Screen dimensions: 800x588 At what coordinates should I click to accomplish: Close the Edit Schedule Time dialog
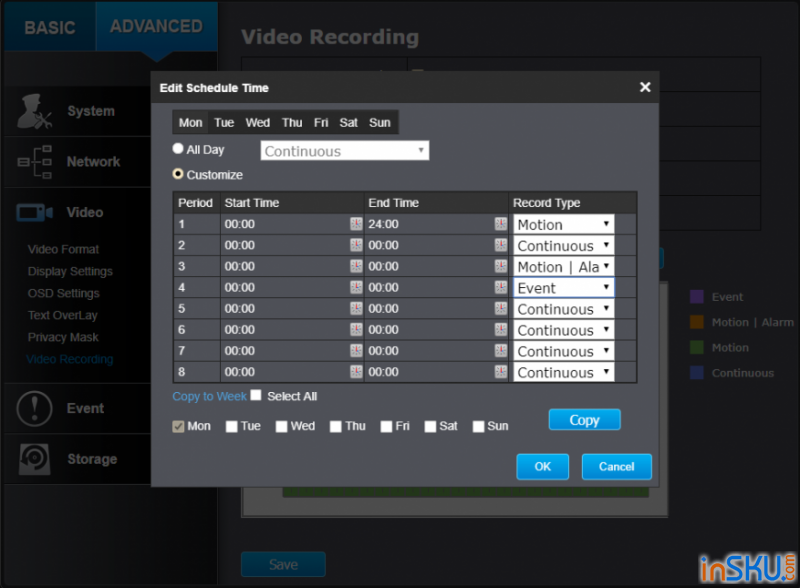click(x=645, y=87)
